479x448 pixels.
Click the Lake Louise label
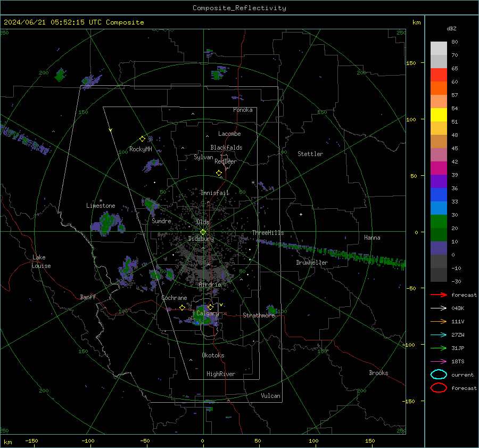click(x=42, y=262)
